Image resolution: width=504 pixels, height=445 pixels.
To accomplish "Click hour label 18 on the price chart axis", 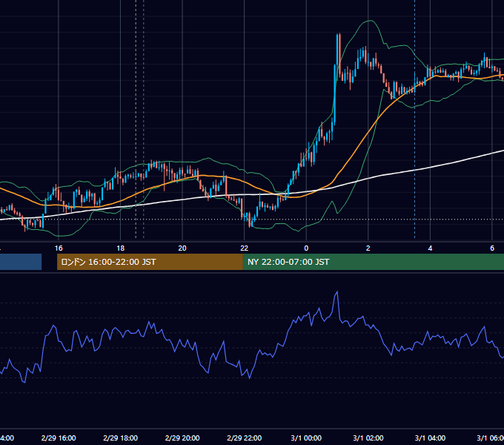I will (x=121, y=248).
